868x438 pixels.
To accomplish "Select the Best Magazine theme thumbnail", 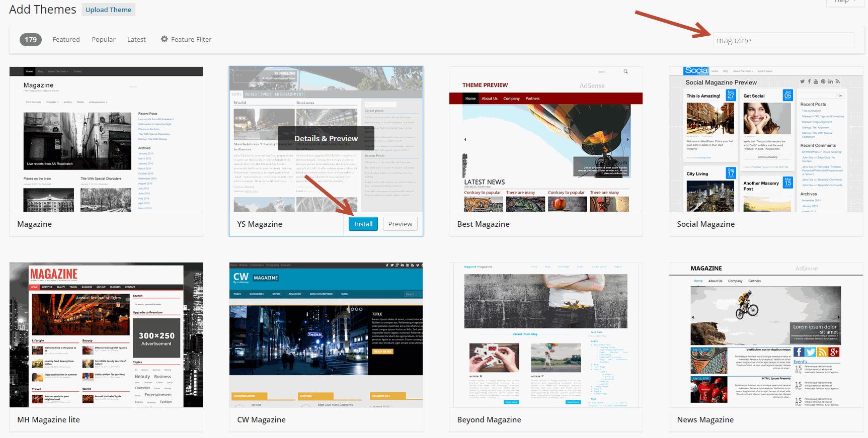I will point(545,139).
